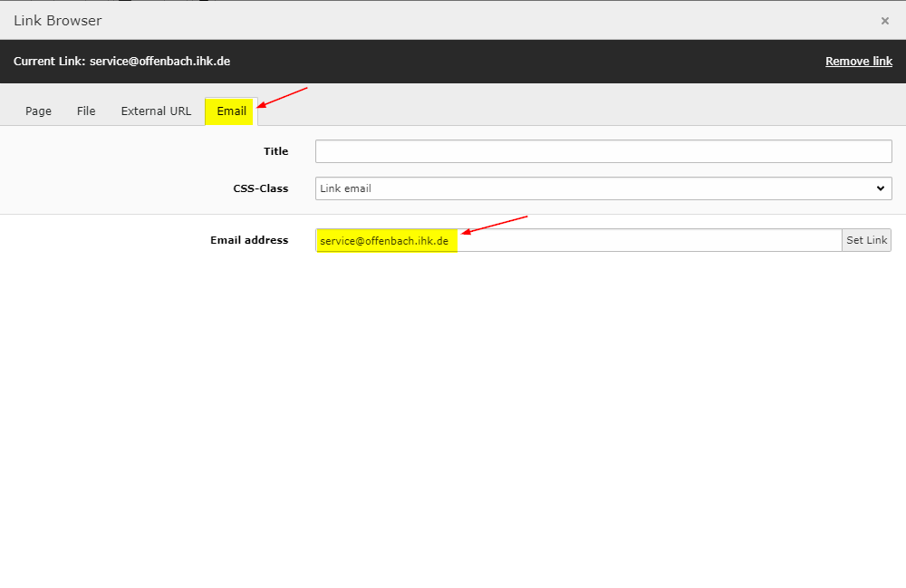906x588 pixels.
Task: Close the Link Browser dialog
Action: pos(884,21)
